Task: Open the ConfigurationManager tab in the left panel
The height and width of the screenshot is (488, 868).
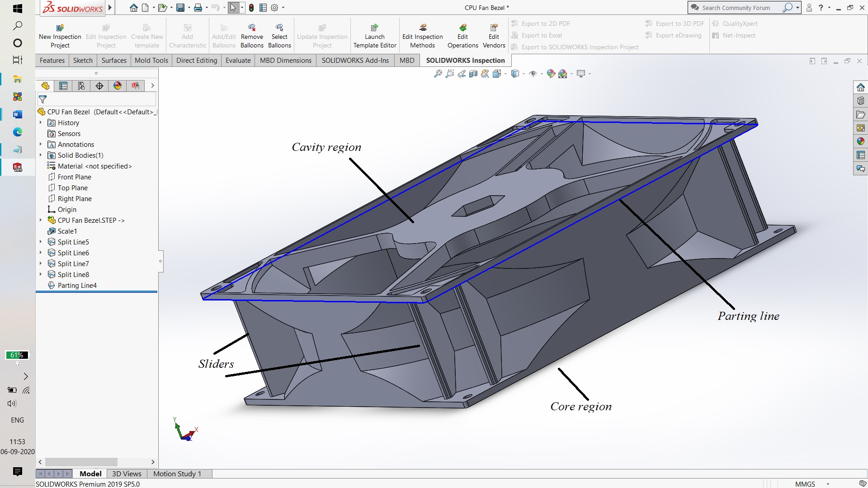Action: [81, 85]
